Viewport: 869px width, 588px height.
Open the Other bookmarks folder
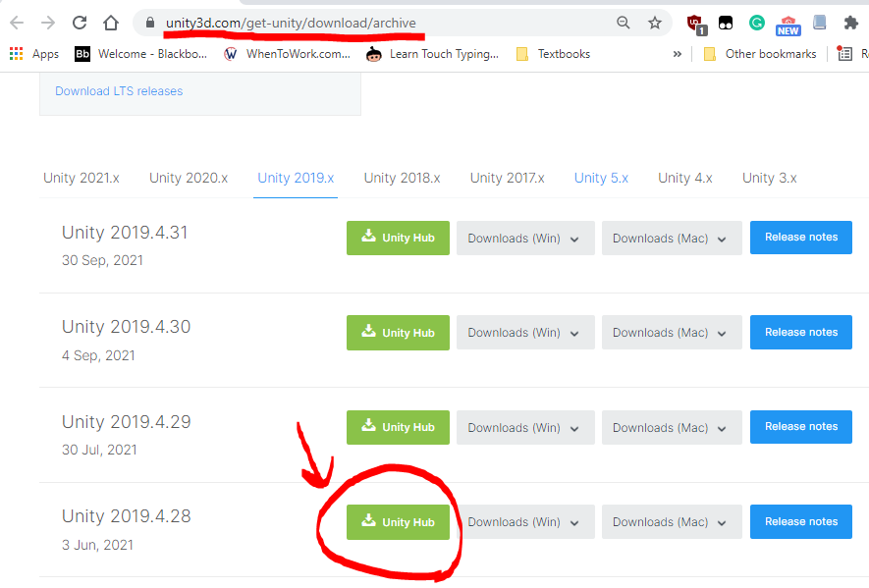pyautogui.click(x=760, y=54)
